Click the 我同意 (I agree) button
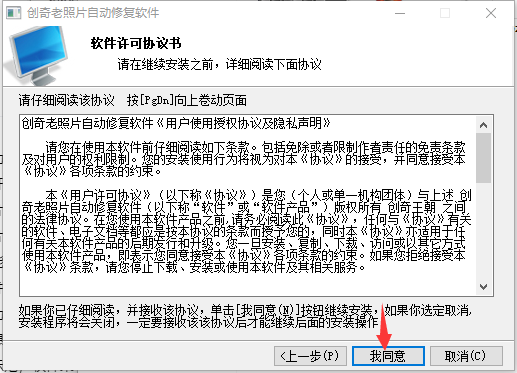Screen dimensions: 517x373 (388, 356)
